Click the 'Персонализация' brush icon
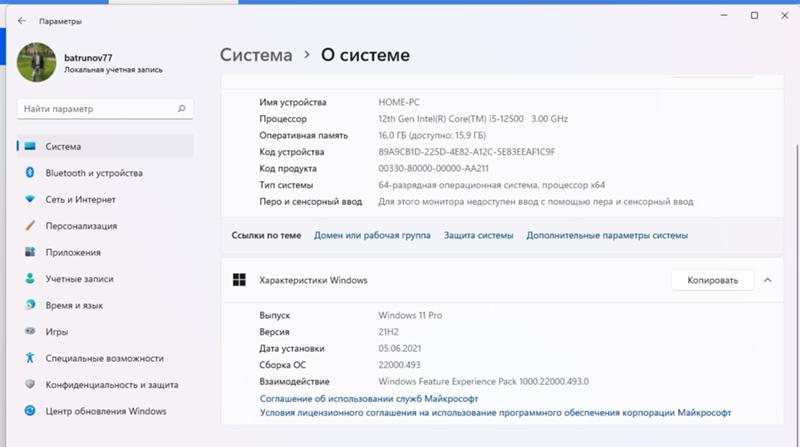This screenshot has width=800, height=447. point(30,226)
